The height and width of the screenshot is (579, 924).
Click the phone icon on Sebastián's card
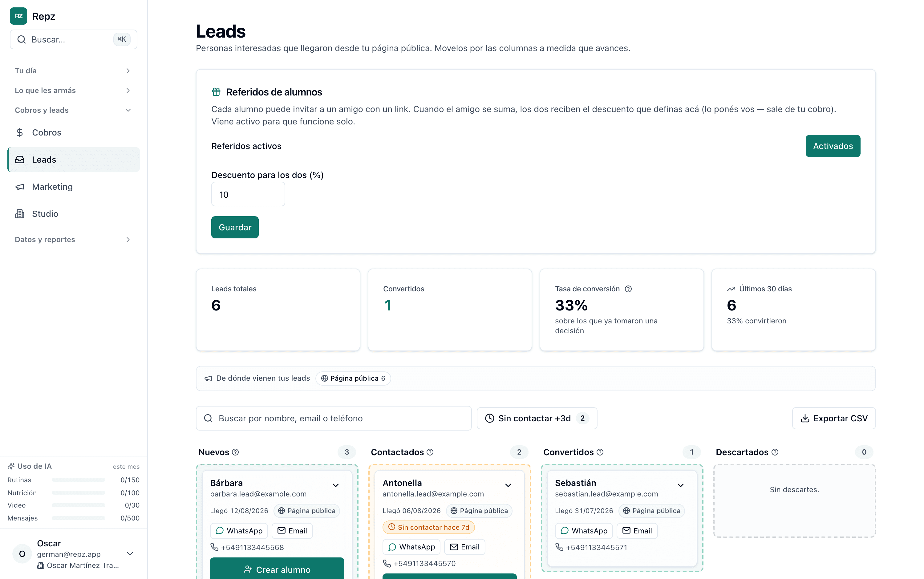(559, 547)
